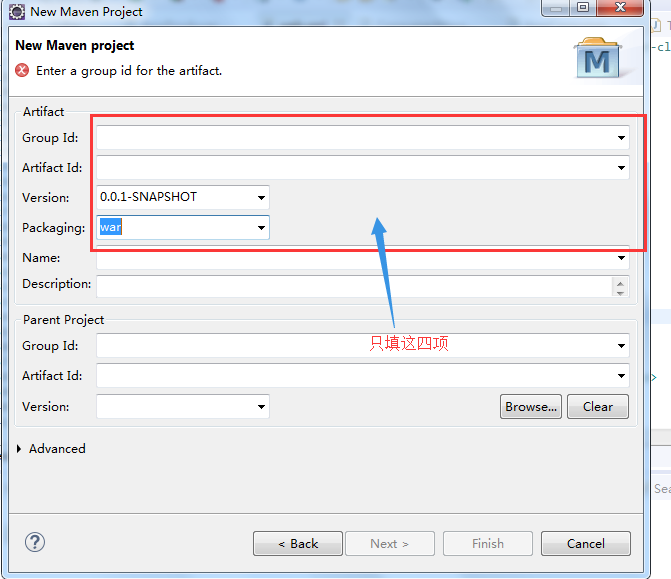Open the Parent Project Version dropdown arrow

[x=261, y=407]
